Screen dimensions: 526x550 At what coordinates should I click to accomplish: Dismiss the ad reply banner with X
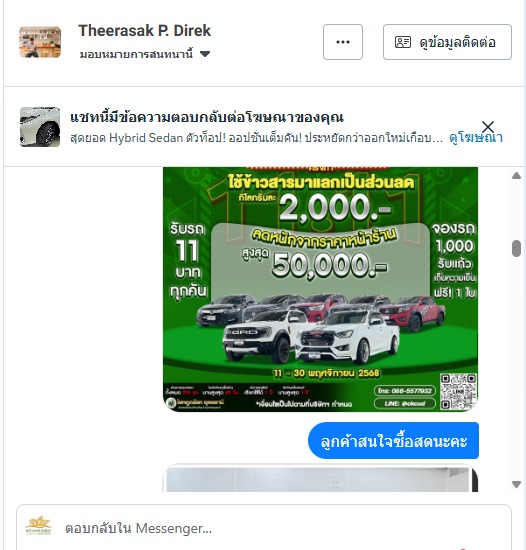coord(488,126)
